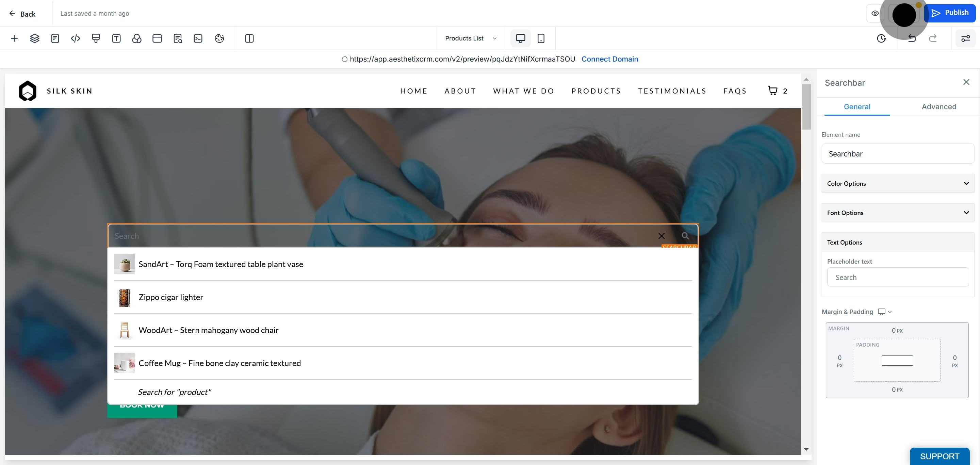Switch to the Advanced tab

pyautogui.click(x=938, y=106)
